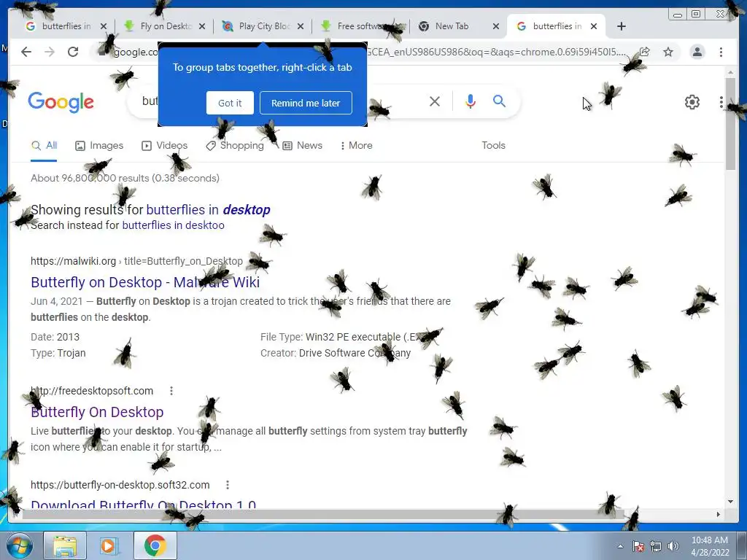Close the New Tab tab
Screen dimensions: 747x560
pos(496,26)
